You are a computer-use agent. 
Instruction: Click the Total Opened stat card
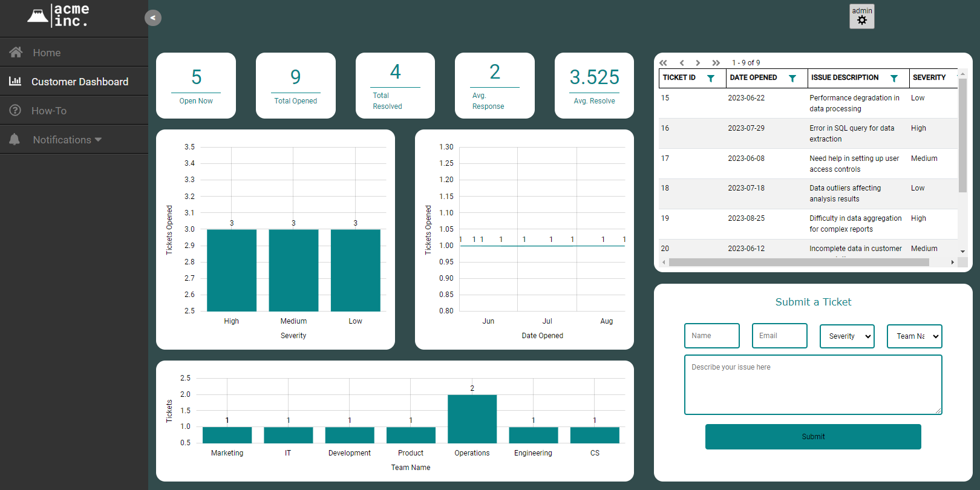[x=296, y=85]
